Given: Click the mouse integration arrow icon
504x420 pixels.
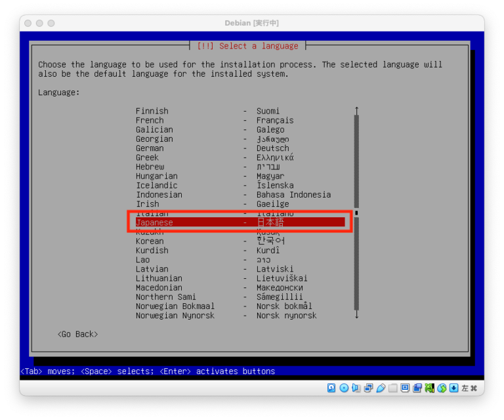Looking at the screenshot, I should 453,388.
